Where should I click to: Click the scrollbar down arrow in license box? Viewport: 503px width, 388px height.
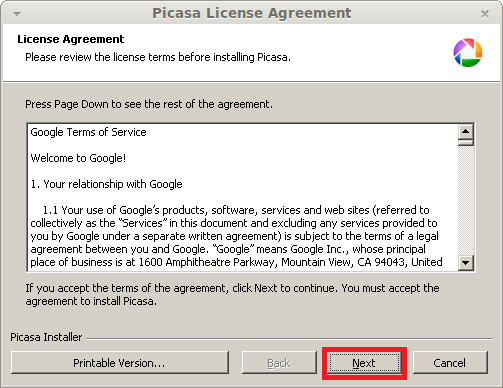point(466,263)
